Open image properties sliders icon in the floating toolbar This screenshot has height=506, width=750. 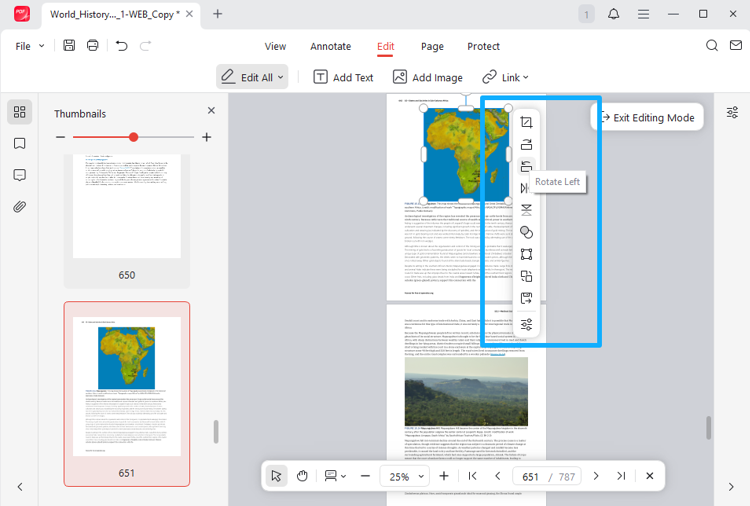pos(526,325)
